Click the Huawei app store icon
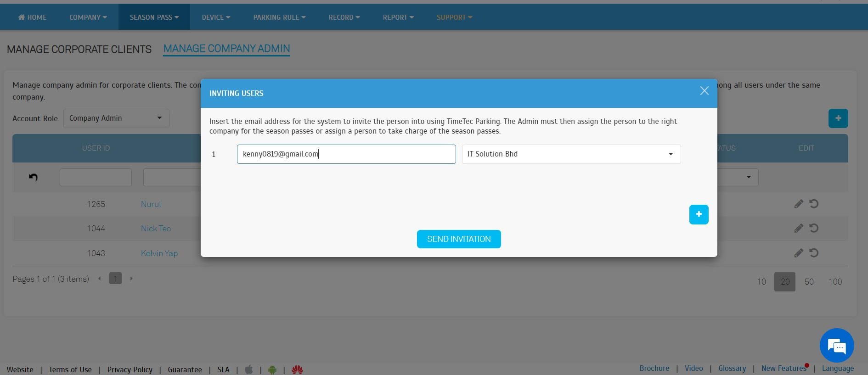 click(x=297, y=369)
